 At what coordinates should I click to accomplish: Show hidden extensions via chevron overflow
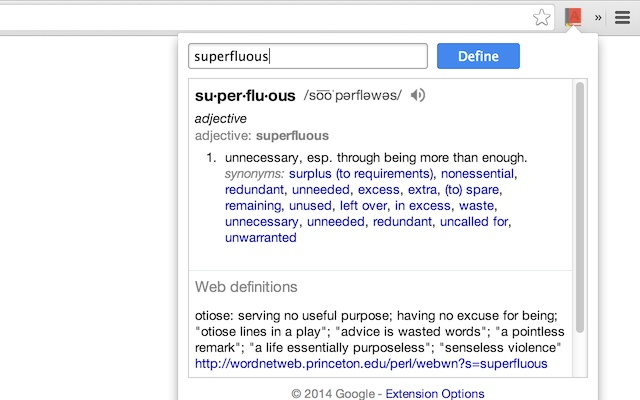[598, 18]
